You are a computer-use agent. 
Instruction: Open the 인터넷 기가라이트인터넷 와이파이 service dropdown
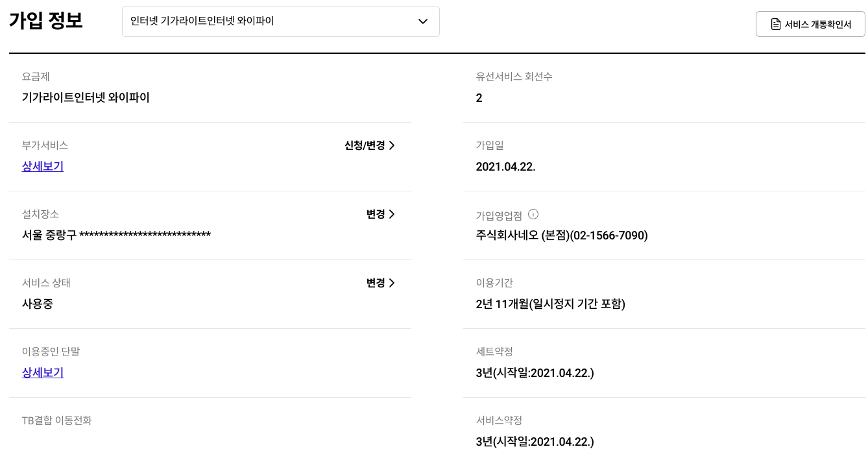(280, 21)
